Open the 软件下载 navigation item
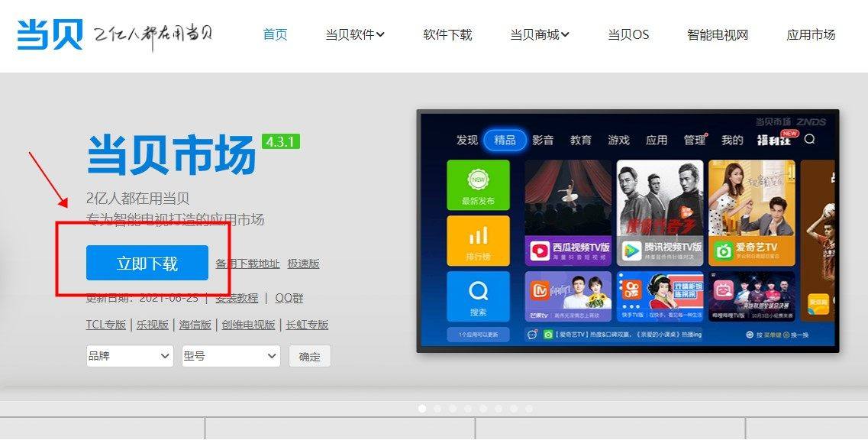Image resolution: width=868 pixels, height=440 pixels. [447, 34]
